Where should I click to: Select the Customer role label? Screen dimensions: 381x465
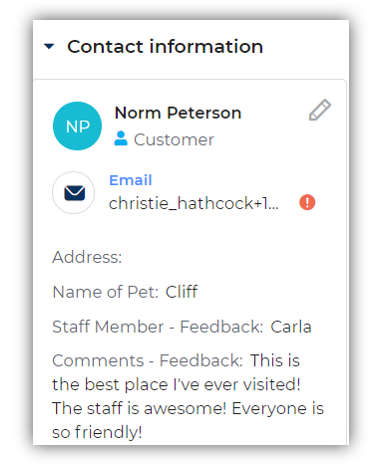coord(174,139)
